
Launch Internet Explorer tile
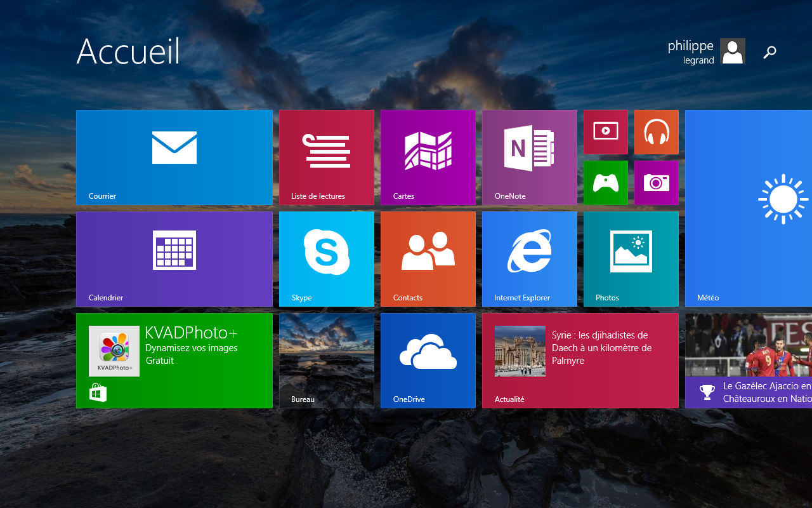(530, 259)
